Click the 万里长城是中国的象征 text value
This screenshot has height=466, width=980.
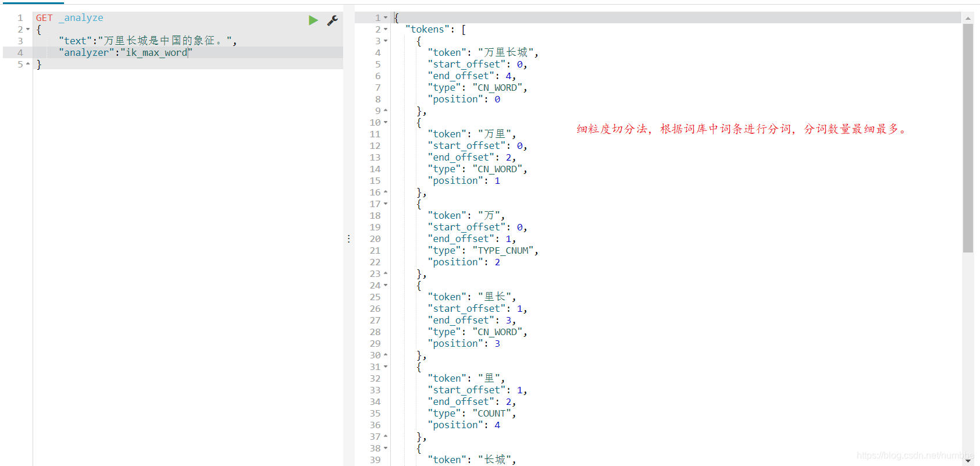coord(165,41)
